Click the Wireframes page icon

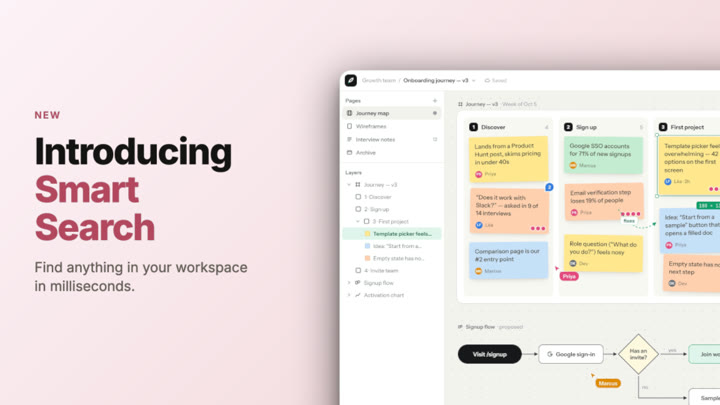click(349, 126)
